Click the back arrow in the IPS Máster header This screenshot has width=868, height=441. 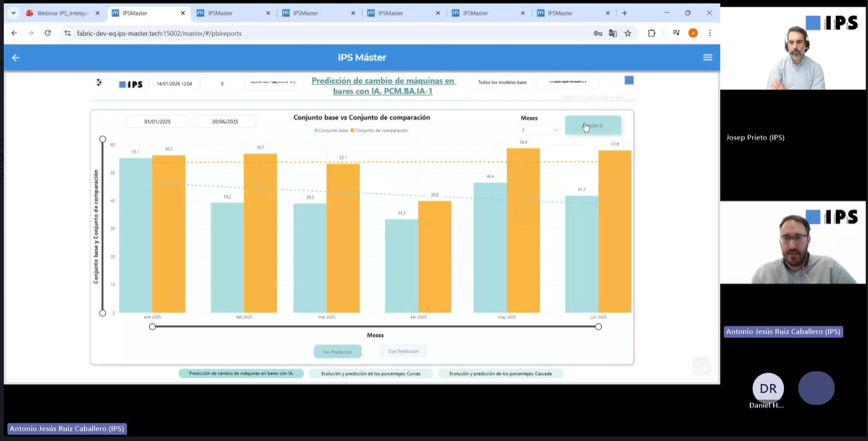click(x=15, y=58)
